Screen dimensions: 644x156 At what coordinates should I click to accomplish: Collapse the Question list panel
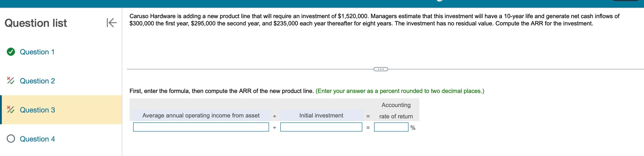[x=111, y=23]
